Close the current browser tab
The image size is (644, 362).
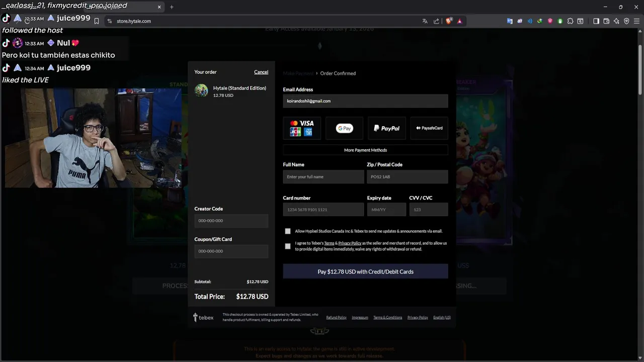[x=159, y=7]
